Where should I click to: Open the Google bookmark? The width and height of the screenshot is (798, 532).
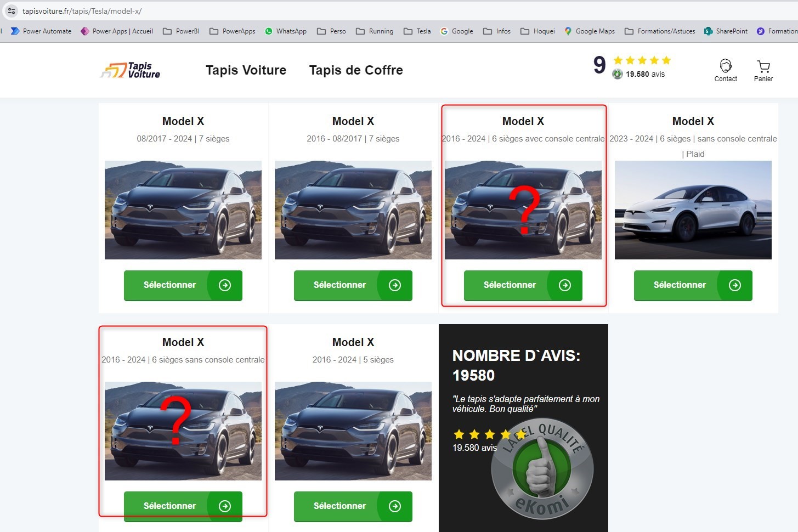click(457, 31)
